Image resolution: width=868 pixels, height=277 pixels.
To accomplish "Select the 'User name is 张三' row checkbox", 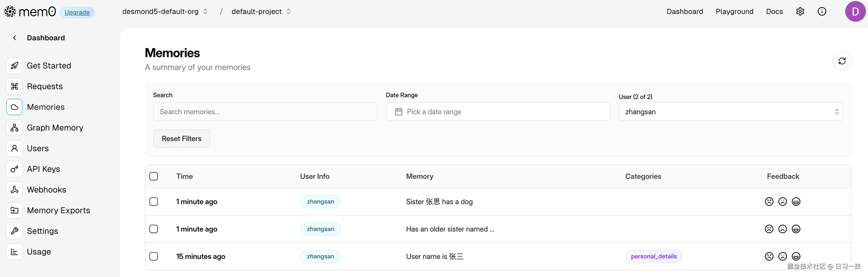I will pos(154,257).
